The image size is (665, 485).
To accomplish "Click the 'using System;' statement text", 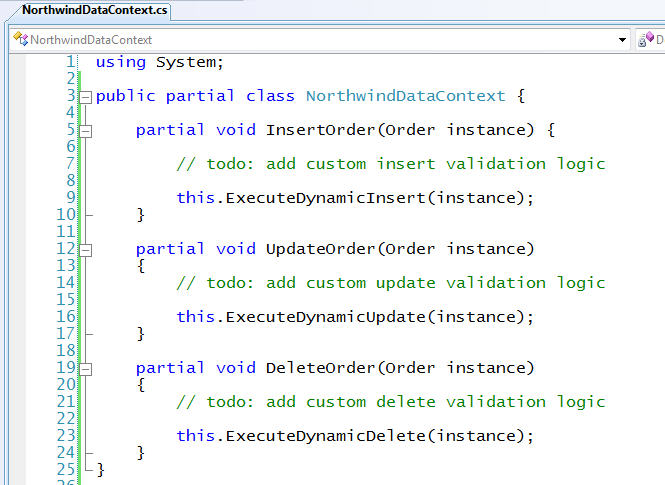I will tap(159, 62).
